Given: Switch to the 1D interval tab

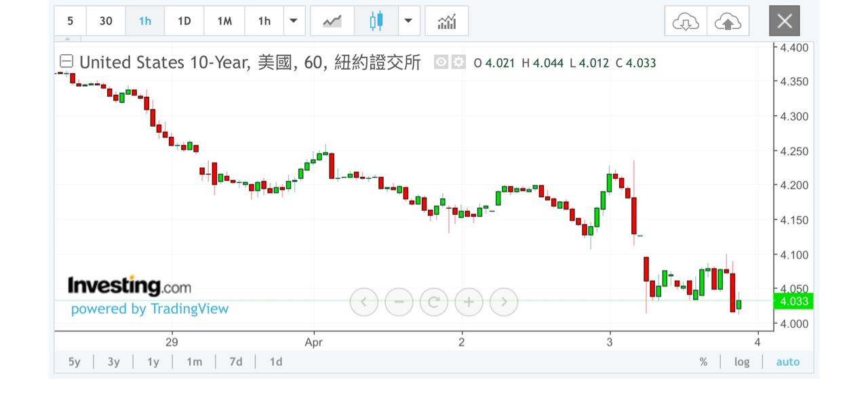Looking at the screenshot, I should tap(184, 21).
